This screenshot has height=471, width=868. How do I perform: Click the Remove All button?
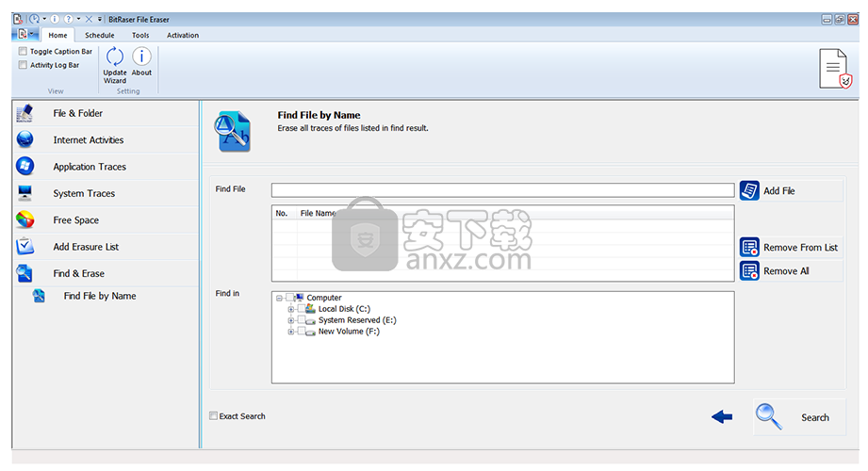(x=791, y=270)
